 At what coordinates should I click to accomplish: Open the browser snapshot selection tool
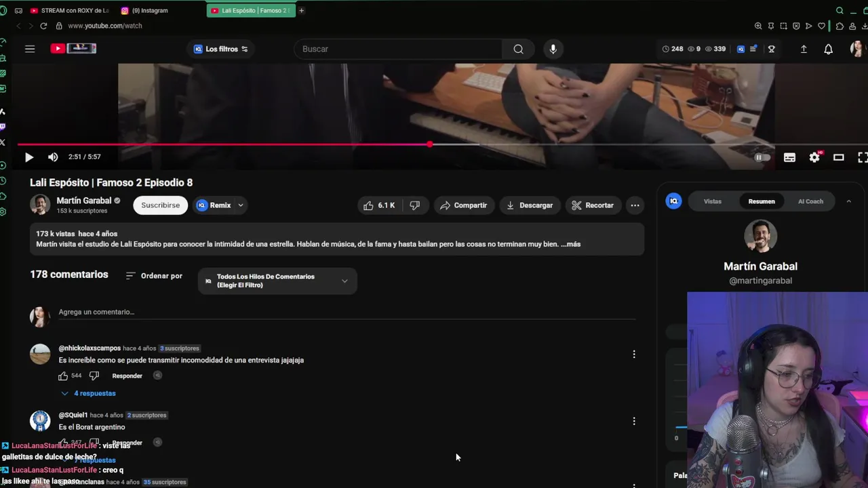(783, 26)
